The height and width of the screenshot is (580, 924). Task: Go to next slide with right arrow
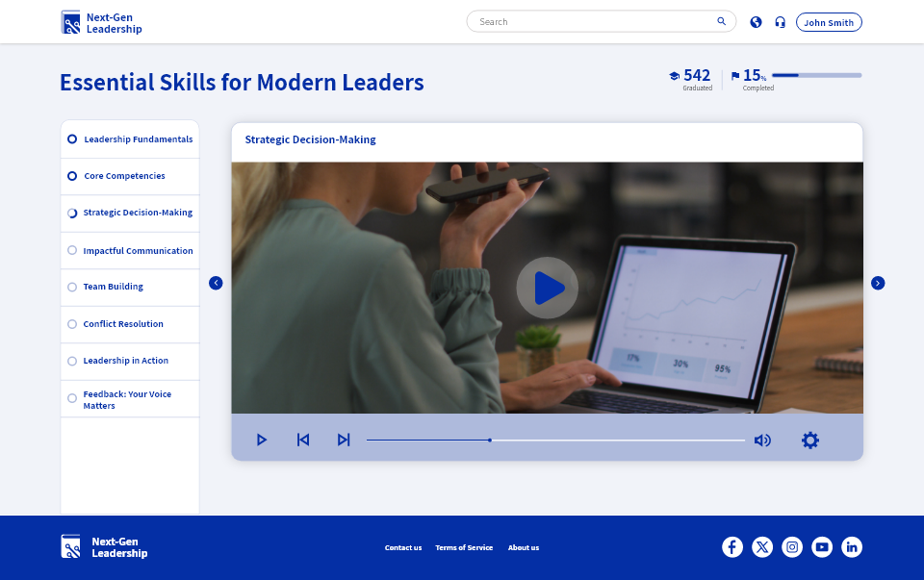[x=878, y=283]
